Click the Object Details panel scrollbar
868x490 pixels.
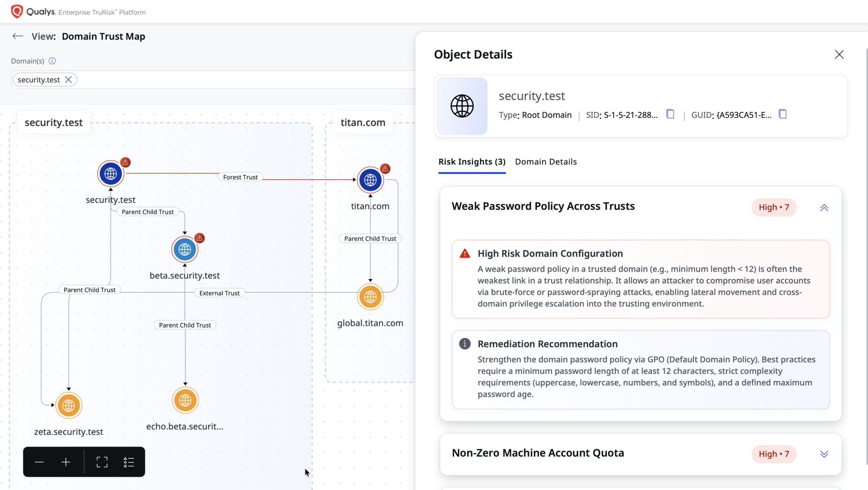(x=866, y=256)
